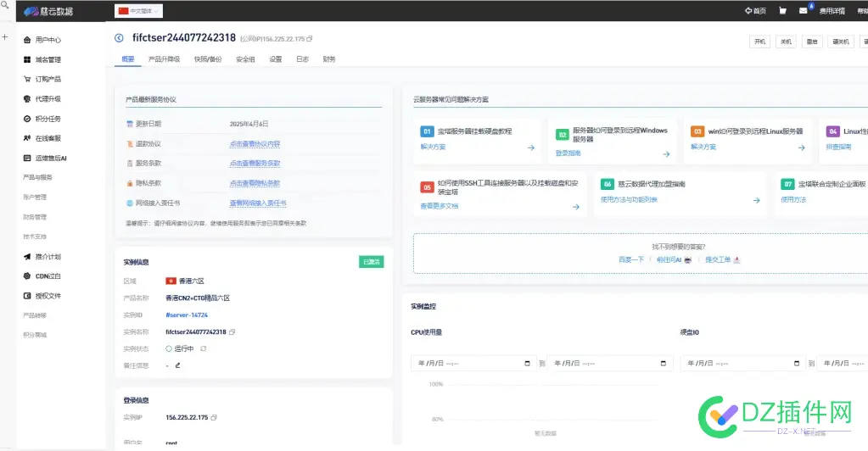Copy the instance name fifctser244077242318
This screenshot has height=451, width=868.
[232, 332]
